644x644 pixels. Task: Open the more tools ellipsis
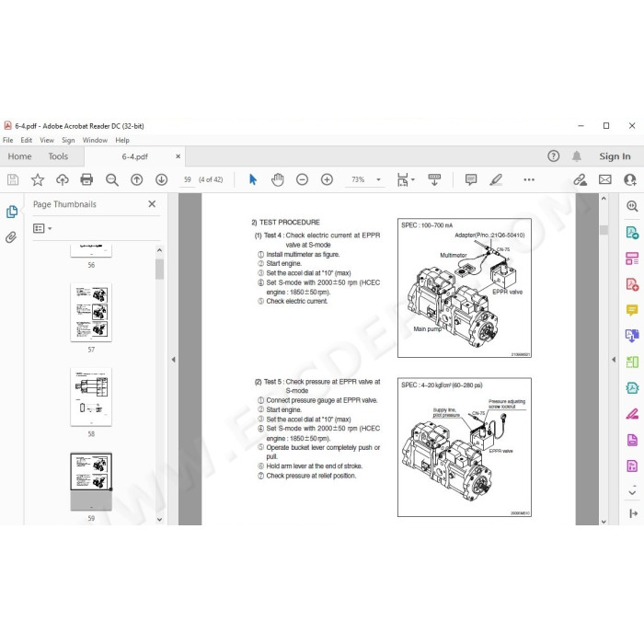[529, 179]
